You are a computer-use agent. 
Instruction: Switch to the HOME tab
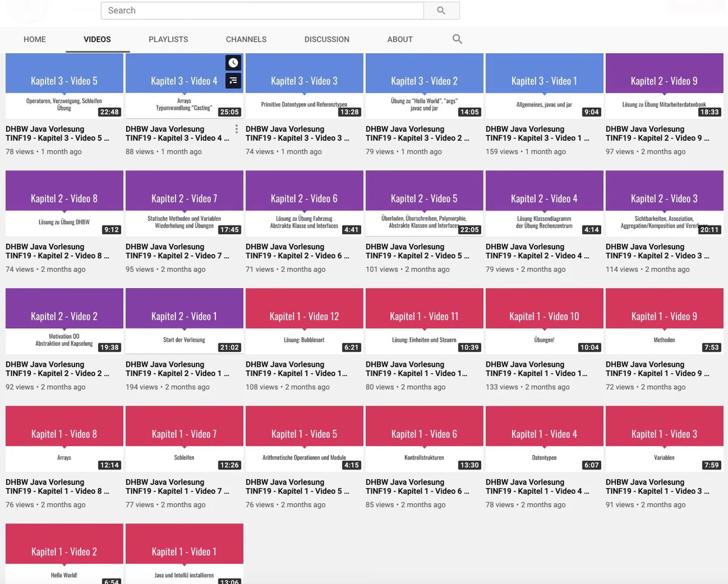click(x=35, y=39)
